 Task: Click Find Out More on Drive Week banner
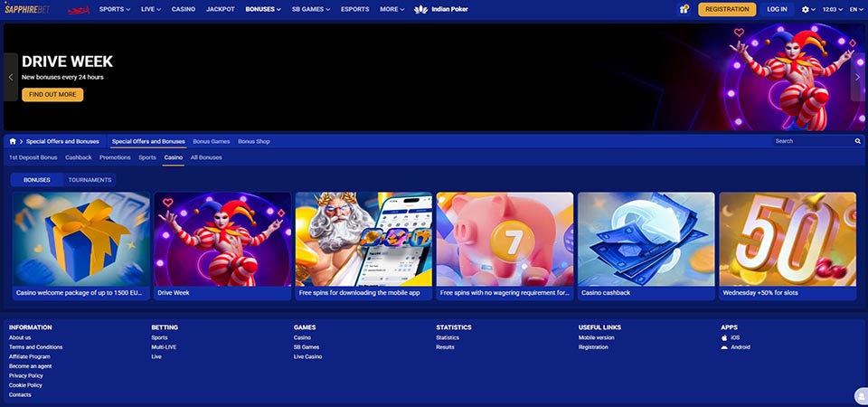coord(52,95)
